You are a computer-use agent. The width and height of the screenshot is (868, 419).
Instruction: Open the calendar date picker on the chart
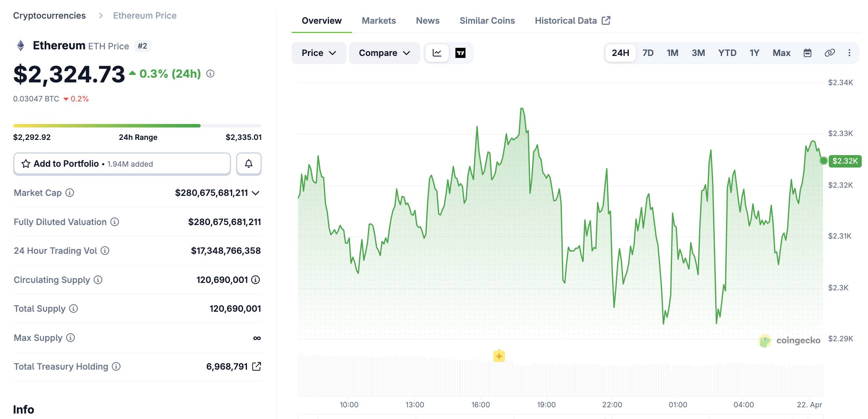[x=807, y=53]
